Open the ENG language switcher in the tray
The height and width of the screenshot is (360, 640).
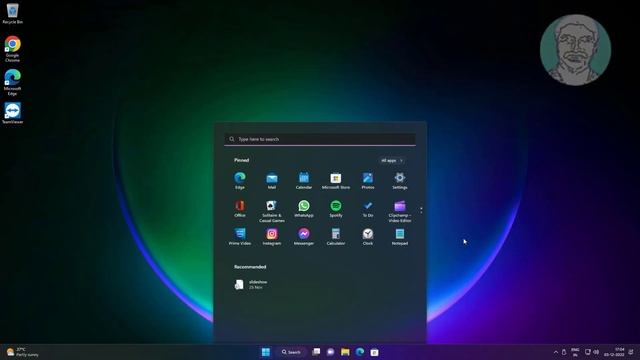(x=575, y=352)
